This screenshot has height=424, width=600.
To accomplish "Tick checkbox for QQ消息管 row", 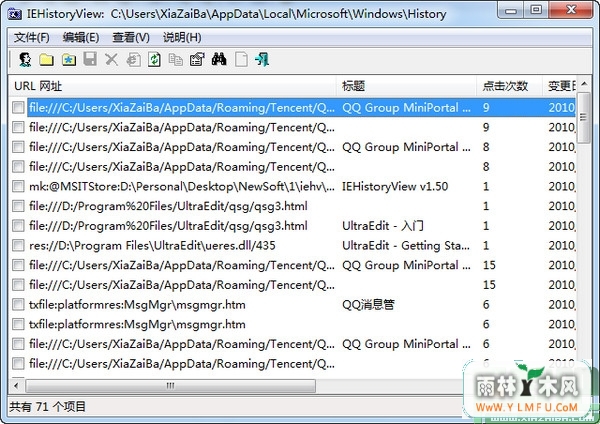I will pyautogui.click(x=18, y=305).
